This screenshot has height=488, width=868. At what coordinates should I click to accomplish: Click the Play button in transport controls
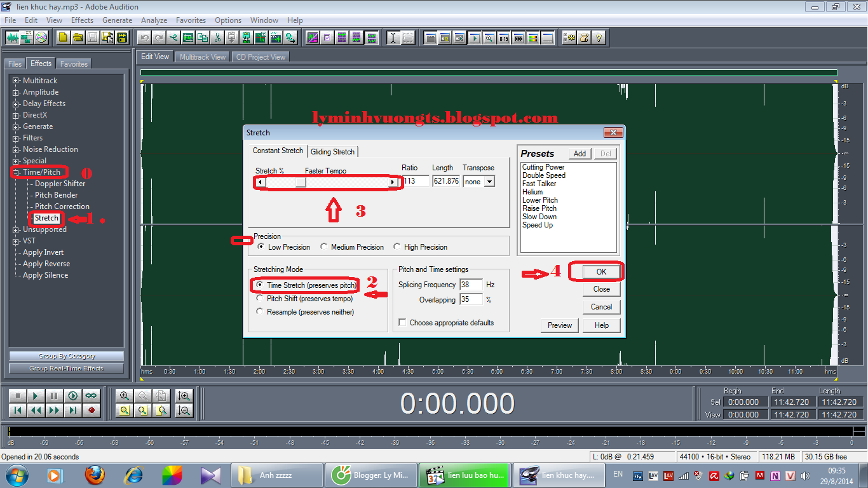(36, 396)
